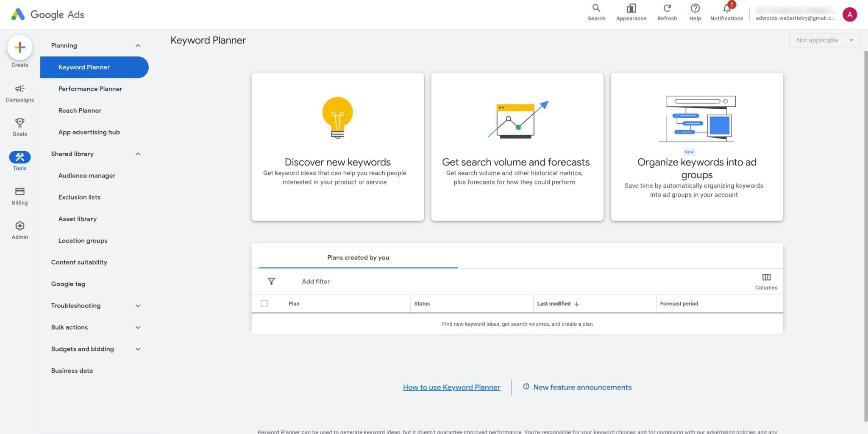Image resolution: width=868 pixels, height=434 pixels.
Task: Open How to use Keyword Planner
Action: (451, 387)
